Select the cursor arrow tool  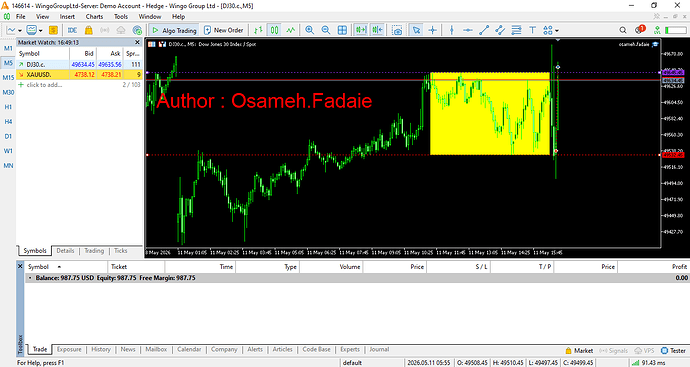(x=416, y=30)
